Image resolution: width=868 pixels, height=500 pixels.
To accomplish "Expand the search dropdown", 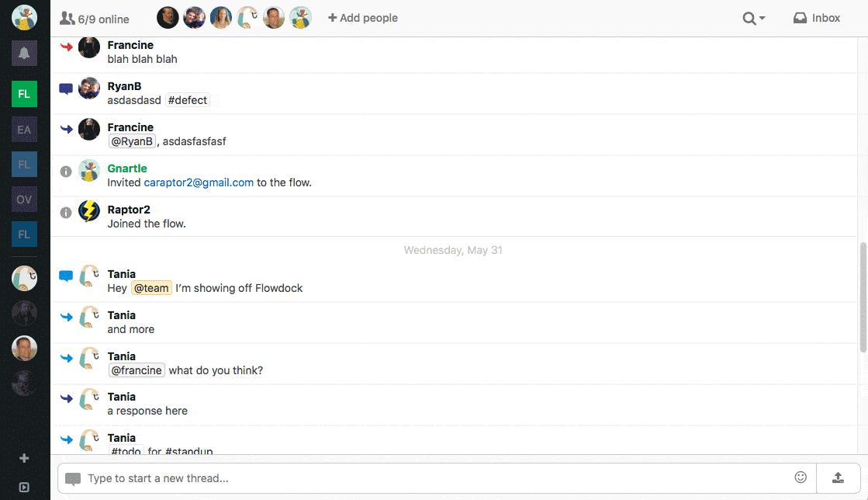I will pos(753,18).
